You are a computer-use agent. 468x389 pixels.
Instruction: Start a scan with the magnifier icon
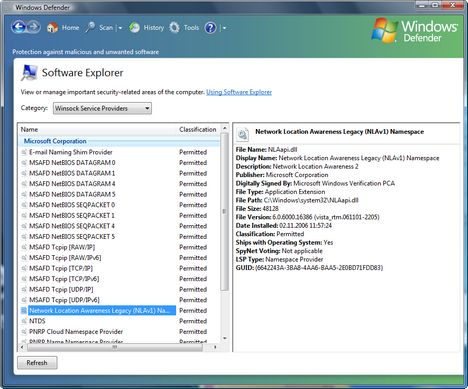pos(90,28)
